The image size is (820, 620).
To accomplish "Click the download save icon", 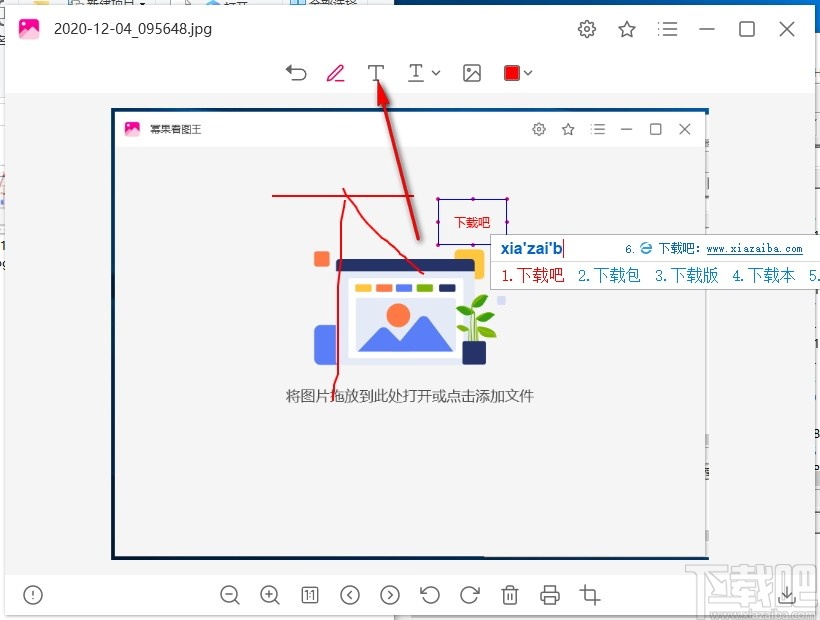I will (787, 594).
